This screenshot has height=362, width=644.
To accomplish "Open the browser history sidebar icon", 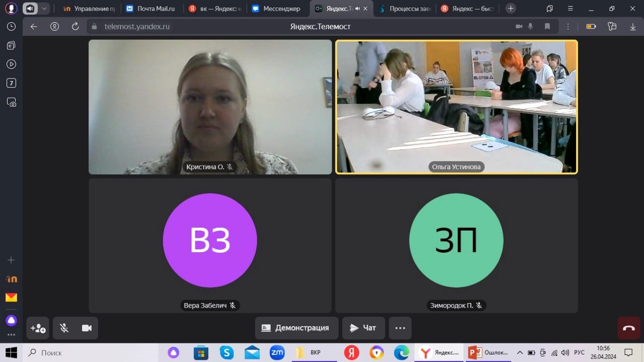I will click(11, 27).
